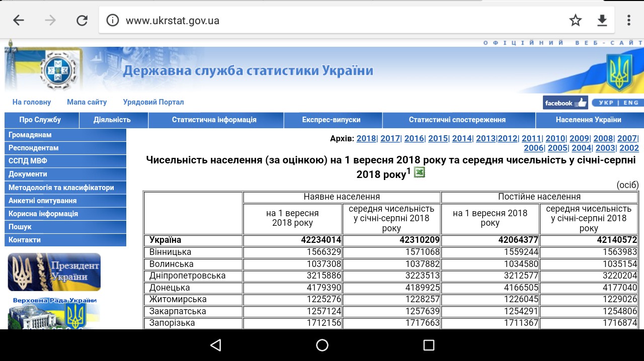Switch site language to ENG
This screenshot has width=644, height=361.
pyautogui.click(x=631, y=103)
